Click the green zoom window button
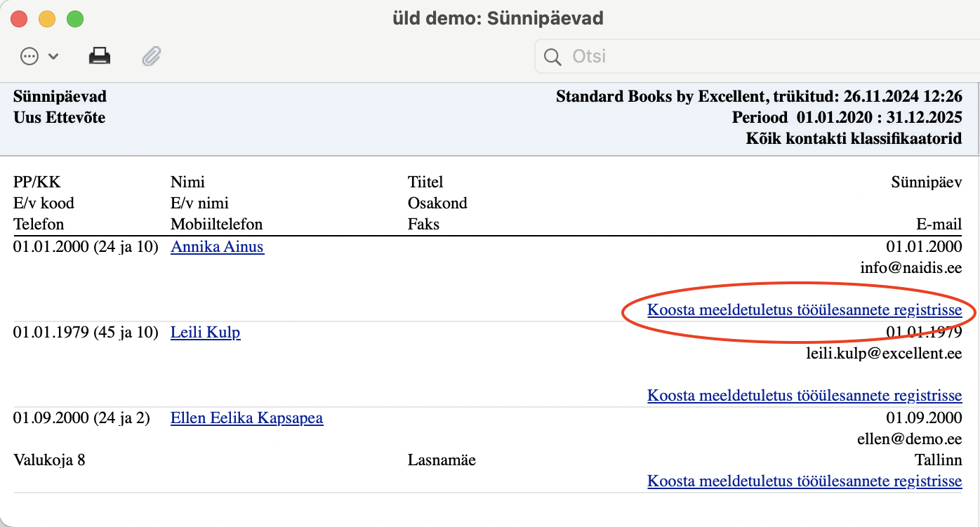Screen dimensions: 980x527 74,19
